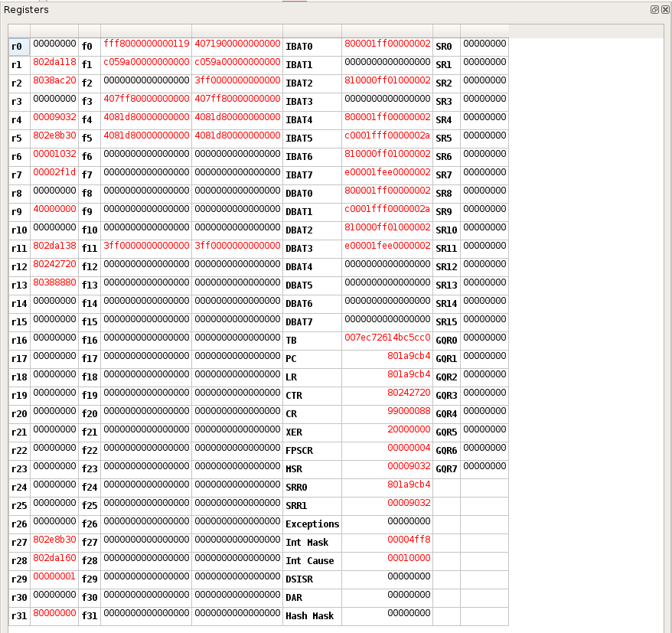Select the Hash Mask label cell
Image resolution: width=672 pixels, height=633 pixels.
click(x=312, y=616)
